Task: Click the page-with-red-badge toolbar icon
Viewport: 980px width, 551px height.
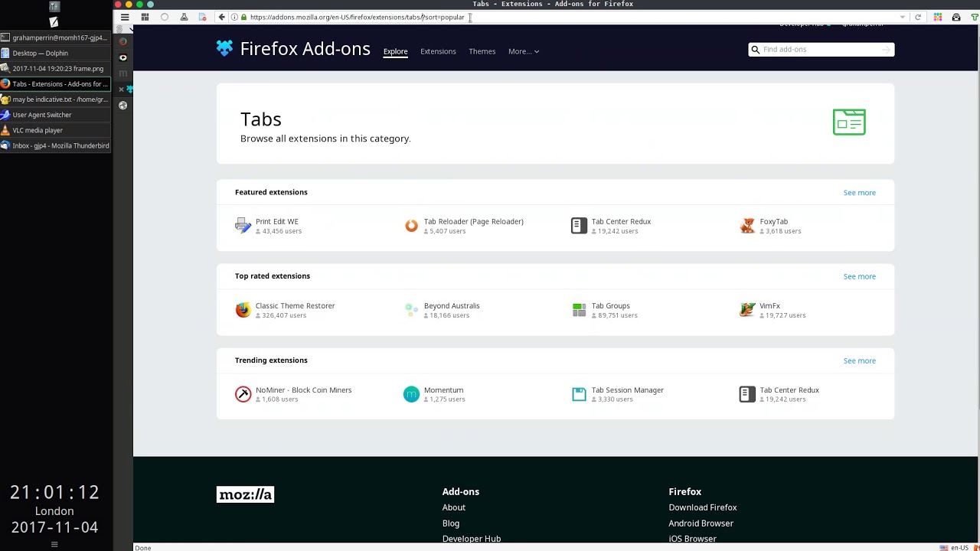Action: pos(202,17)
